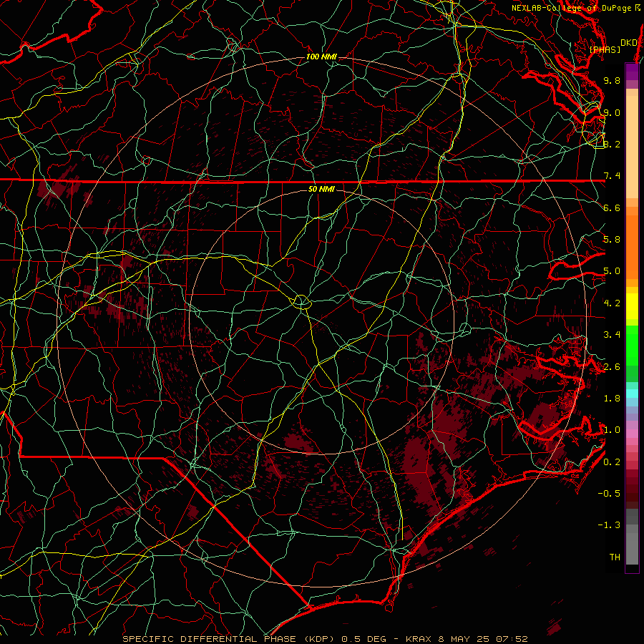
Task: Select the 9.8 value on the color scale
Action: click(x=612, y=80)
